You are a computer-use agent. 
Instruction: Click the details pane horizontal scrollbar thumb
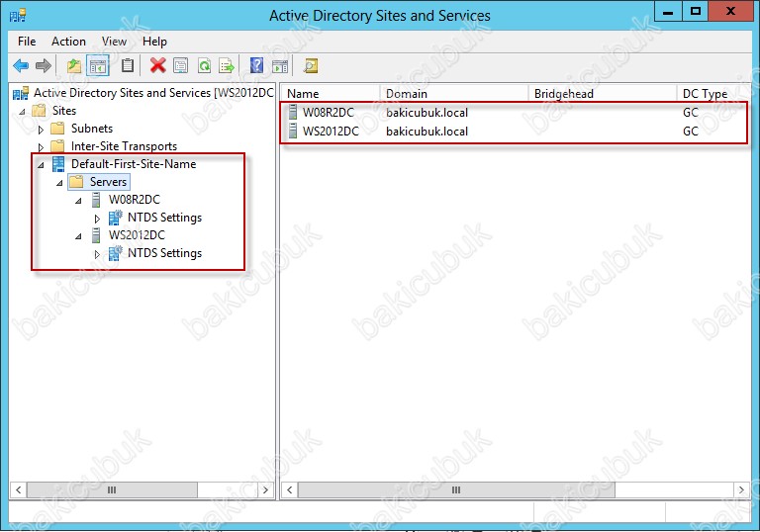[x=456, y=489]
